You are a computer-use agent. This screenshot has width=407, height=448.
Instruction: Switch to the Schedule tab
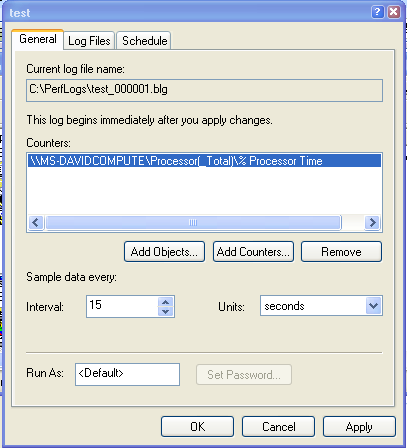(144, 41)
